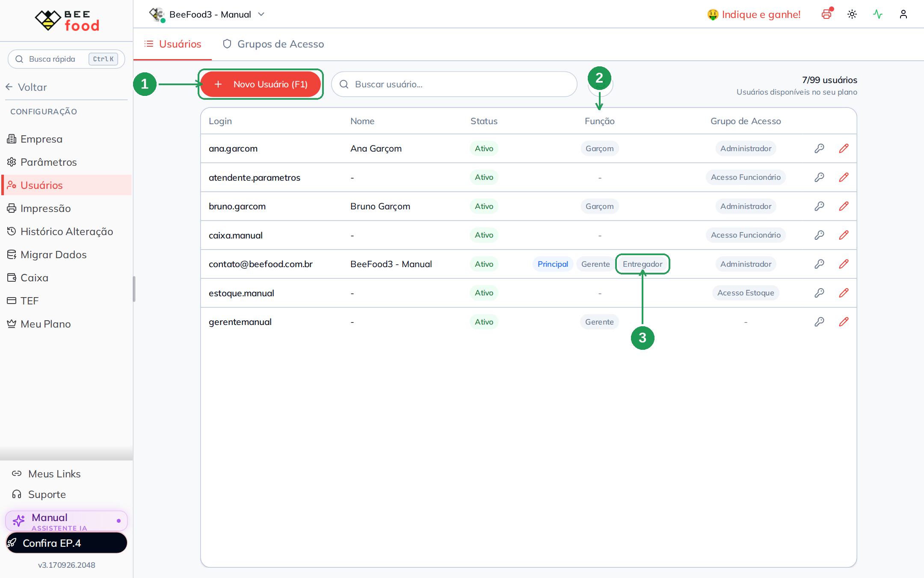
Task: Edit bruno.garcom with pencil icon
Action: (844, 206)
